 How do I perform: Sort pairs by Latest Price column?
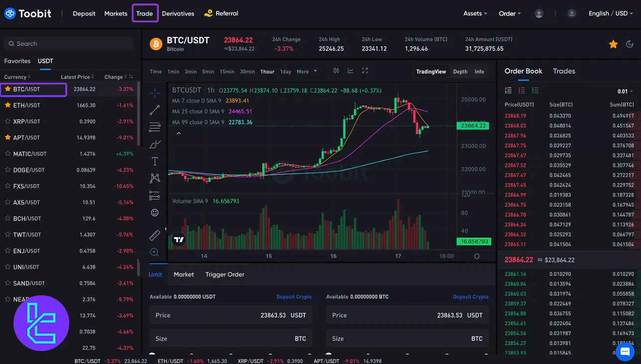click(x=78, y=77)
